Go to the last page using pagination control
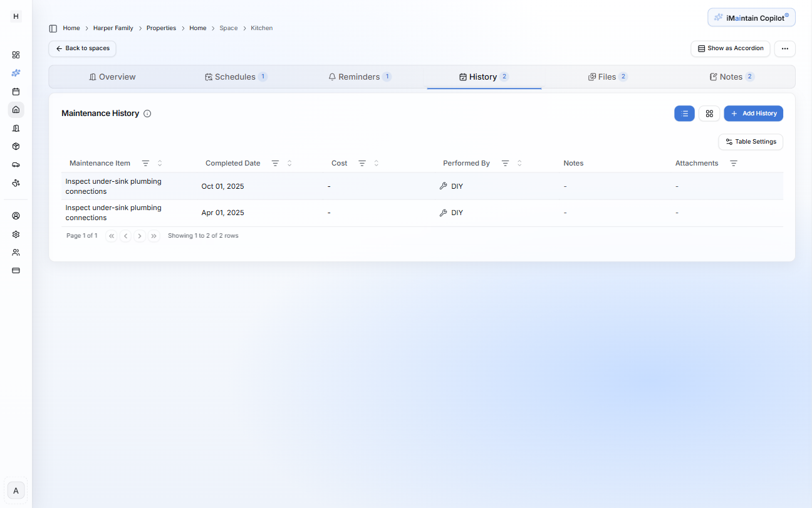 pyautogui.click(x=154, y=236)
